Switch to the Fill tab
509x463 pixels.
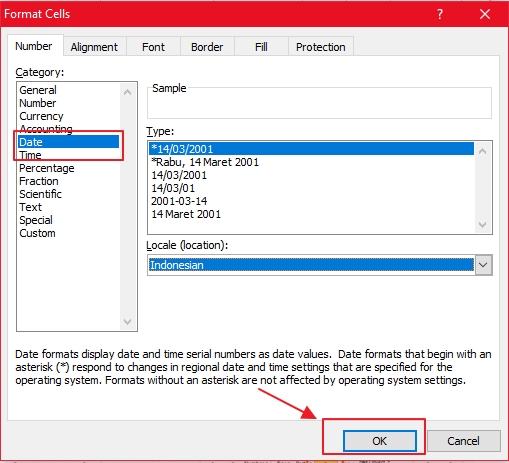pos(261,47)
